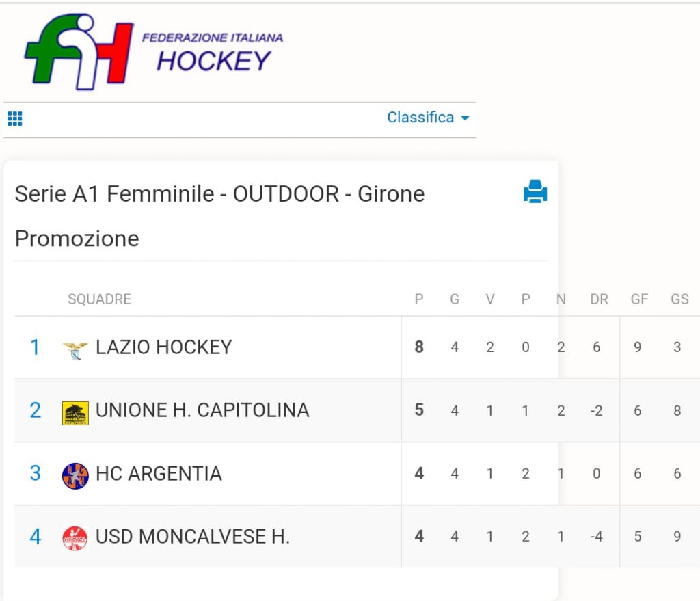Image resolution: width=700 pixels, height=601 pixels.
Task: Click the Unione H. Capitolina yellow crest
Action: (75, 414)
